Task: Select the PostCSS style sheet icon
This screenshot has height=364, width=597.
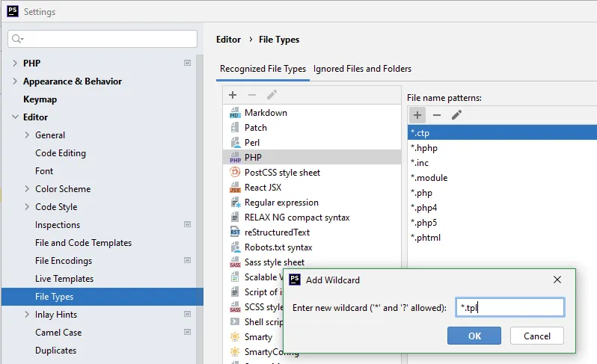Action: coord(235,173)
